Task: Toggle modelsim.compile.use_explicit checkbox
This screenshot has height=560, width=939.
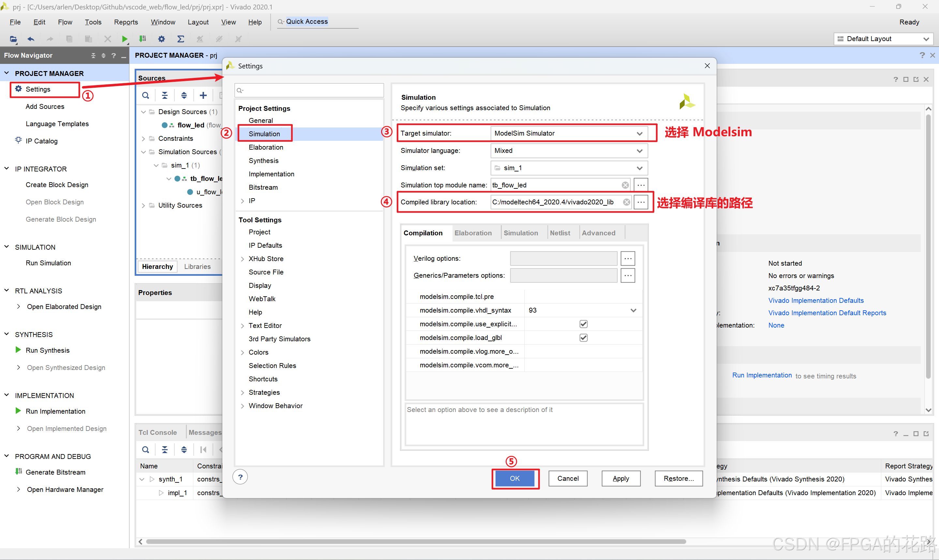Action: (584, 324)
